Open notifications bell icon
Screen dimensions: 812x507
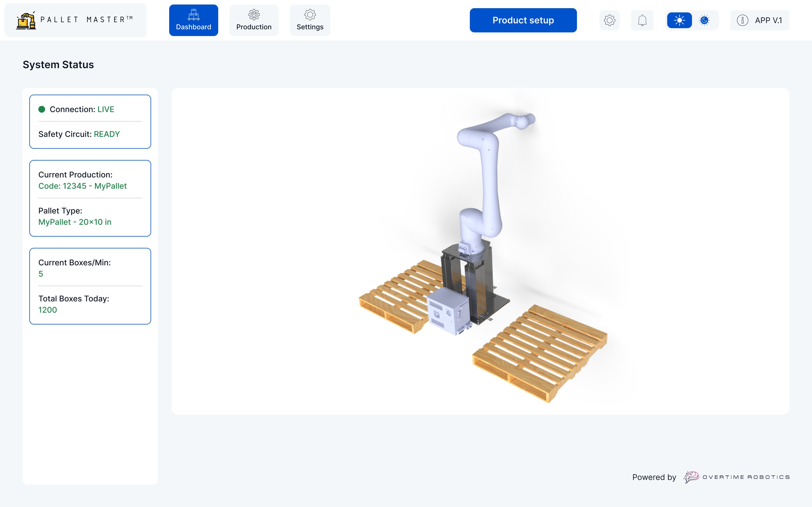(x=642, y=20)
